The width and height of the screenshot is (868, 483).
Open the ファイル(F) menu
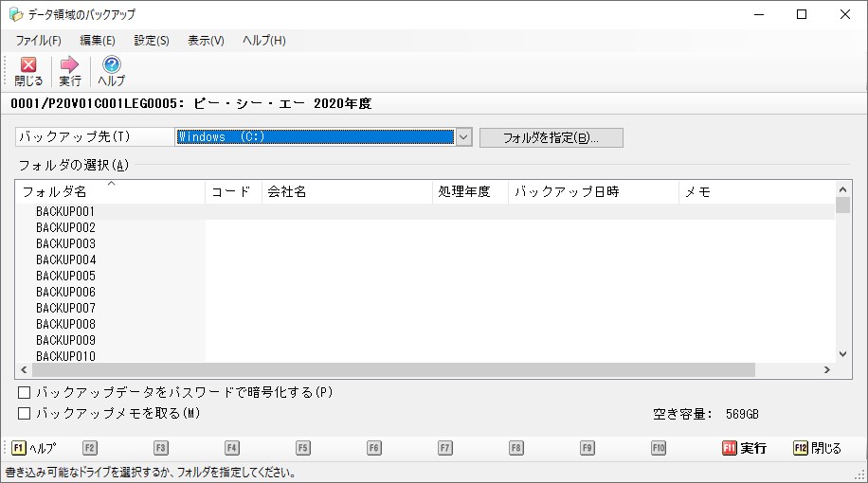click(38, 41)
